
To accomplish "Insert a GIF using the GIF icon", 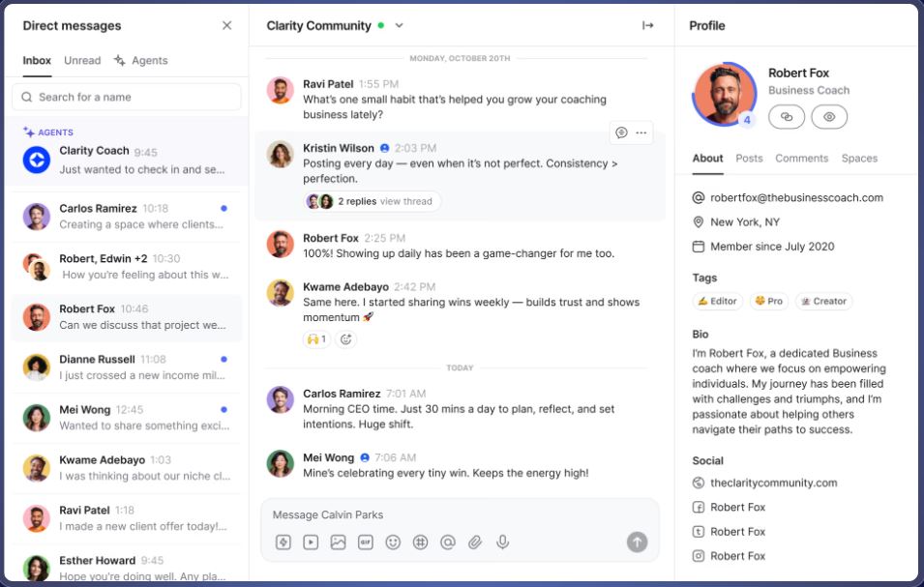I will click(x=364, y=542).
